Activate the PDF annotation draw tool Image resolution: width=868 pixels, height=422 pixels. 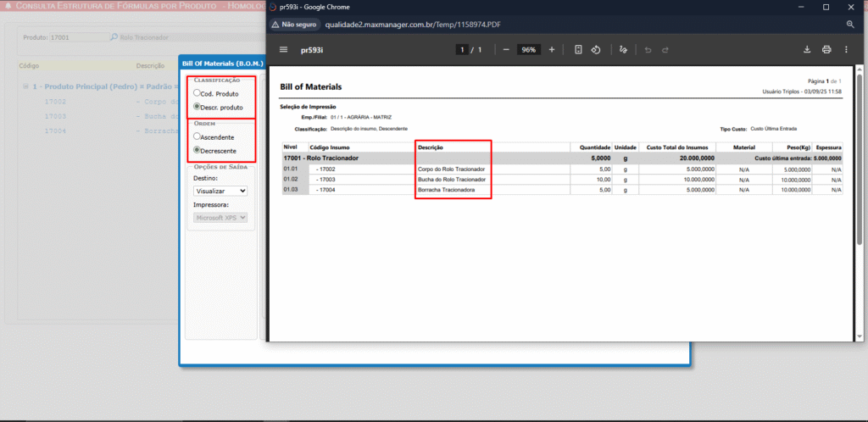(x=623, y=50)
